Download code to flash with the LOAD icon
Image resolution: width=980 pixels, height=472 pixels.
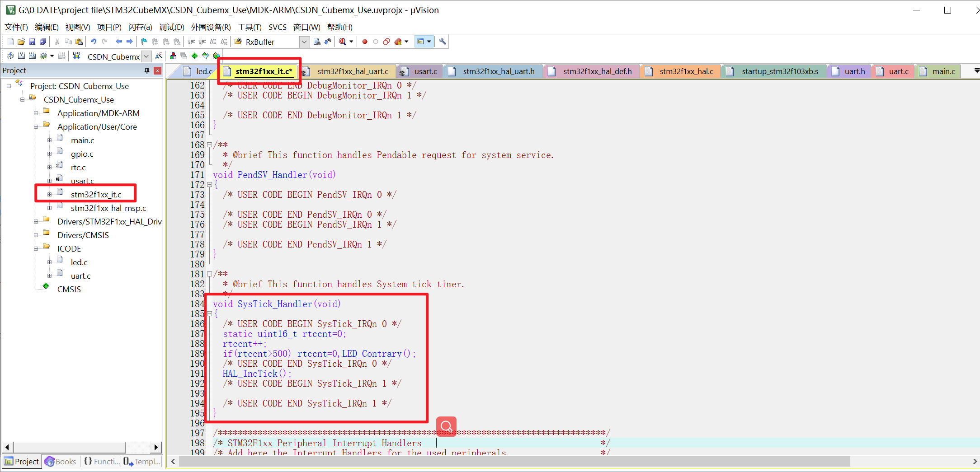click(76, 56)
